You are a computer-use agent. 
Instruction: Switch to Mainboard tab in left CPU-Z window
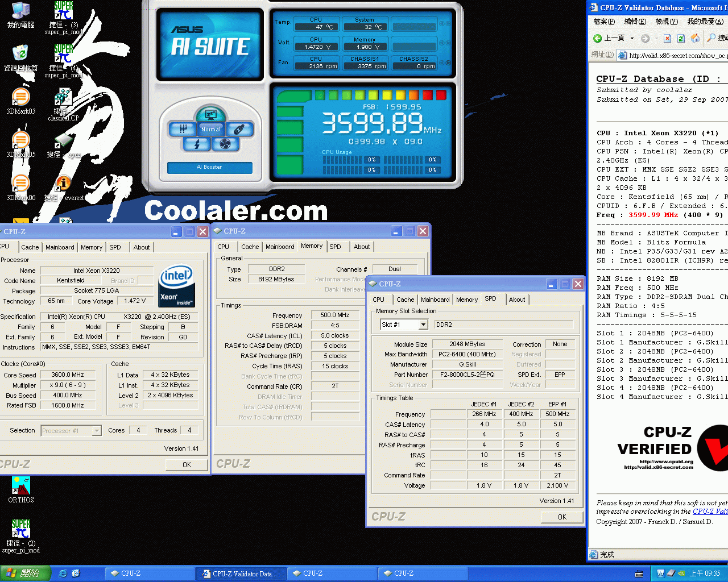pos(60,247)
